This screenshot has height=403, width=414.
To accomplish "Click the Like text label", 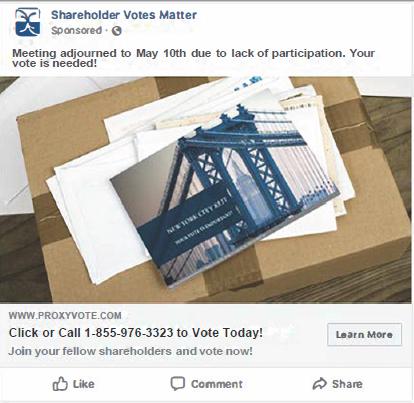I will (84, 384).
